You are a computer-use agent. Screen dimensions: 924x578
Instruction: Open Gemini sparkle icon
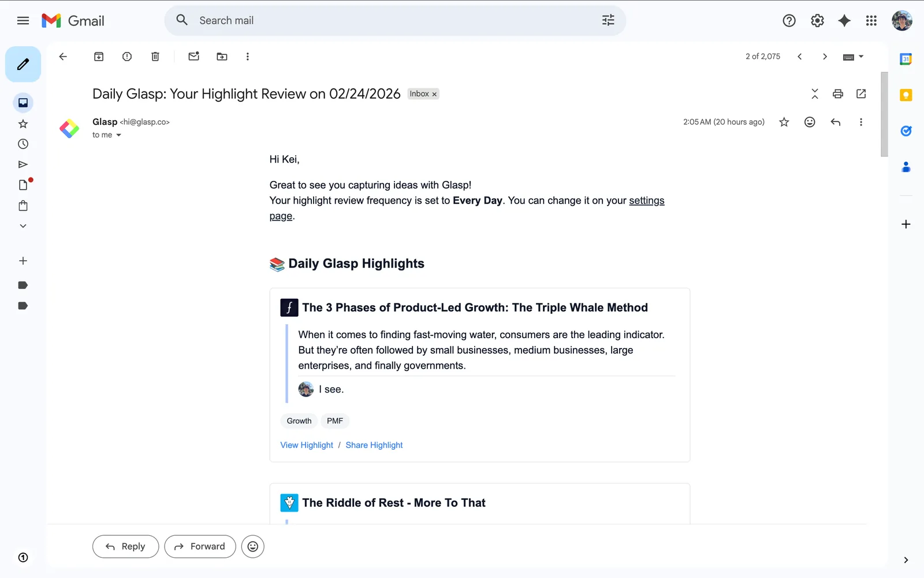[844, 21]
